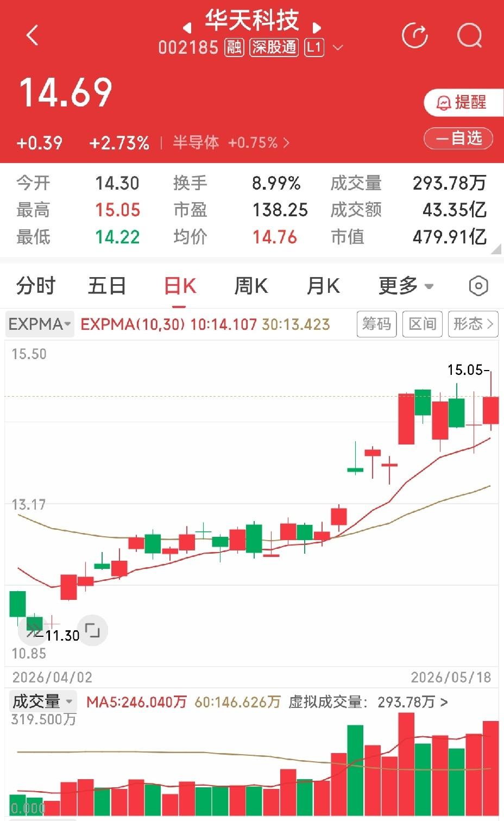Tap the 60:146.626万 volume average readout
This screenshot has height=821, width=504.
(237, 702)
